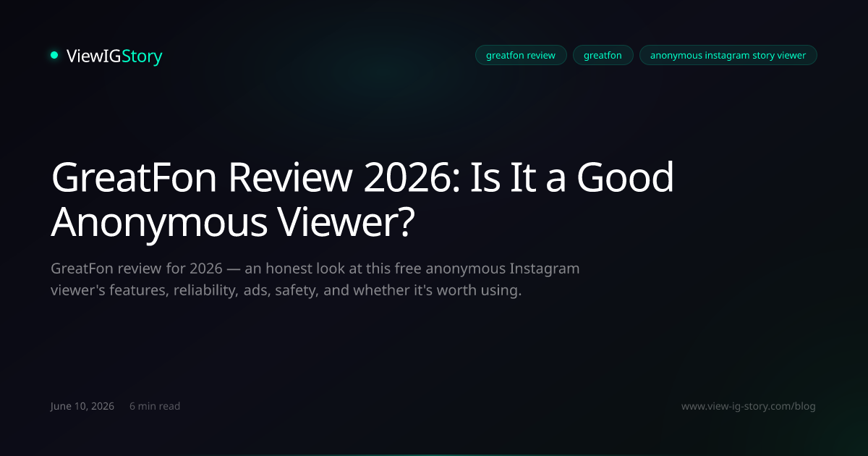This screenshot has height=456, width=868.
Task: Click the green dot beside ViewIGStory
Action: click(x=54, y=55)
